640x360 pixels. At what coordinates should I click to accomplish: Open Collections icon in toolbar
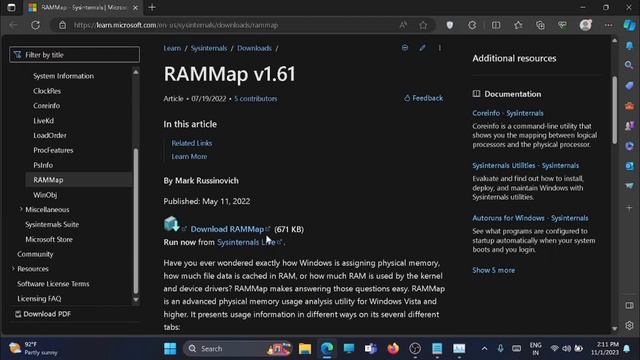pyautogui.click(x=540, y=25)
